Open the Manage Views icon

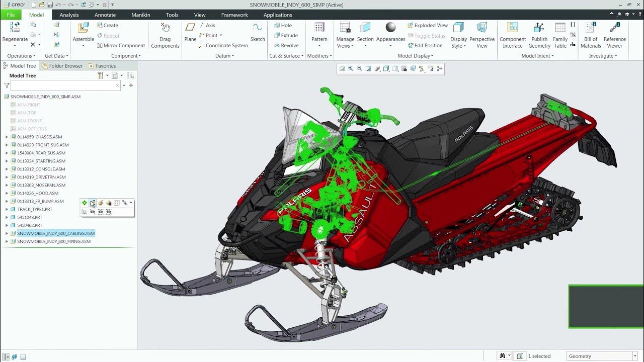pyautogui.click(x=345, y=27)
